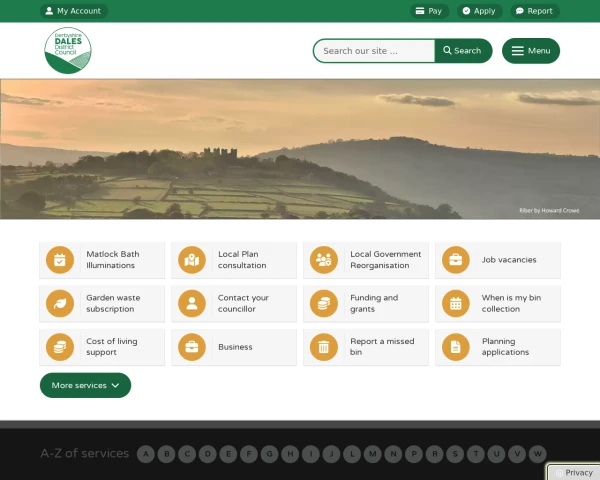Open the Planning applications document icon tile
Viewport: 600px width, 480px height.
click(x=498, y=347)
